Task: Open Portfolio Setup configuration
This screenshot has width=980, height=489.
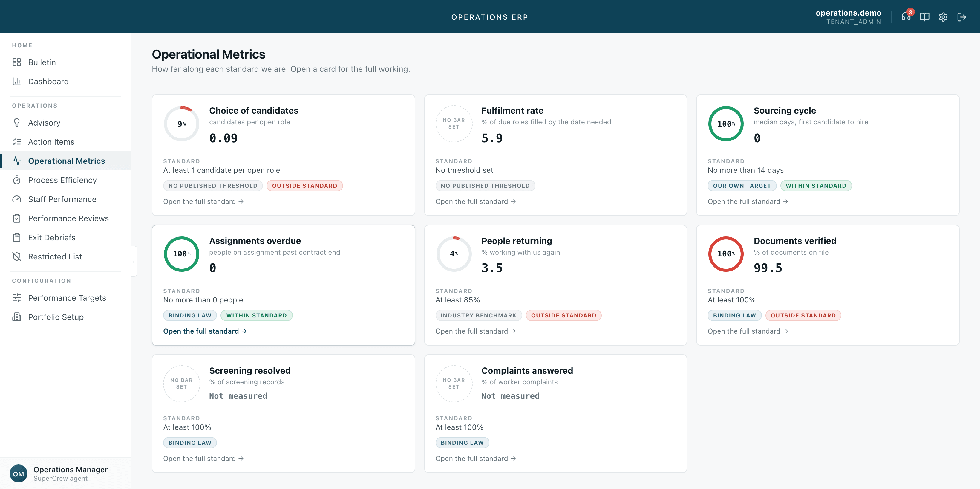Action: pyautogui.click(x=65, y=317)
